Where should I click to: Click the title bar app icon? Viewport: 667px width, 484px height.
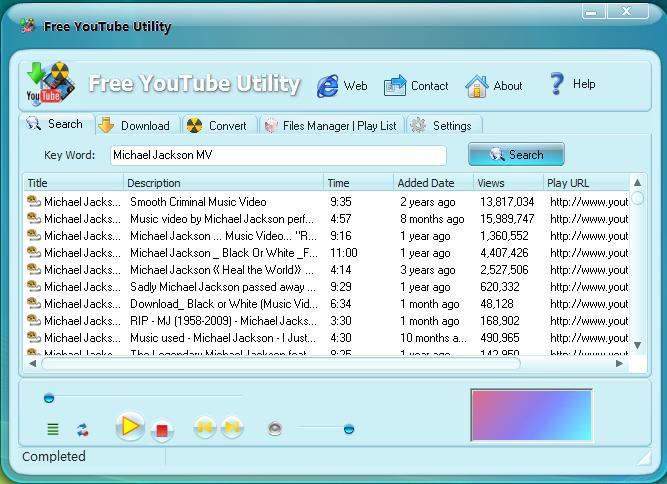point(28,26)
